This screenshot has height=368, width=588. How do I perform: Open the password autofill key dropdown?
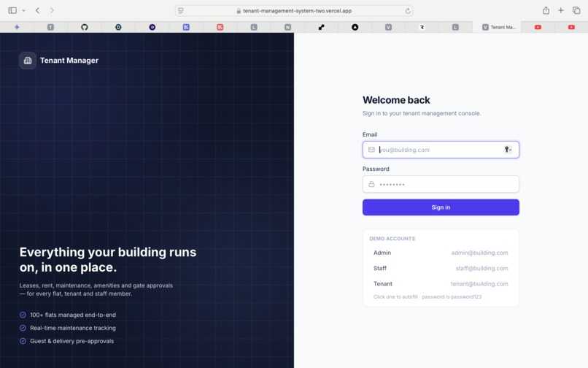508,150
